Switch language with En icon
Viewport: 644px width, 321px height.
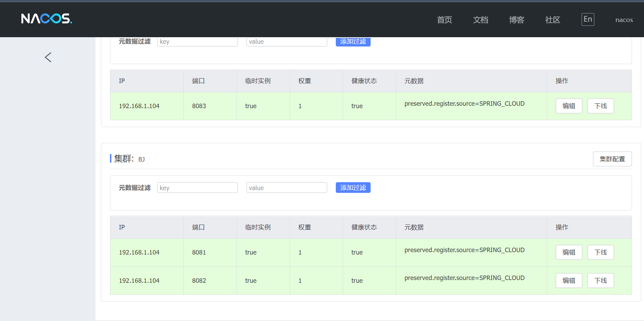(587, 19)
